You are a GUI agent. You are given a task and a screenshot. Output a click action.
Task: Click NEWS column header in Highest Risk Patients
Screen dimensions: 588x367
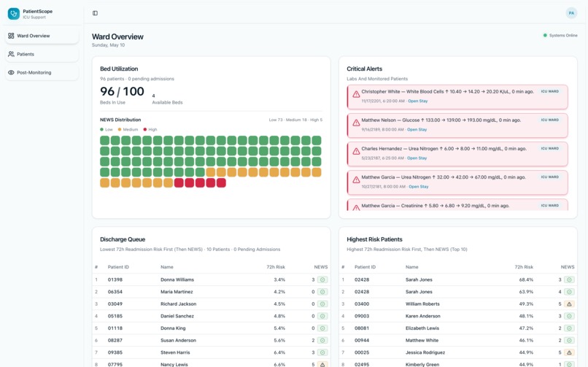point(568,267)
